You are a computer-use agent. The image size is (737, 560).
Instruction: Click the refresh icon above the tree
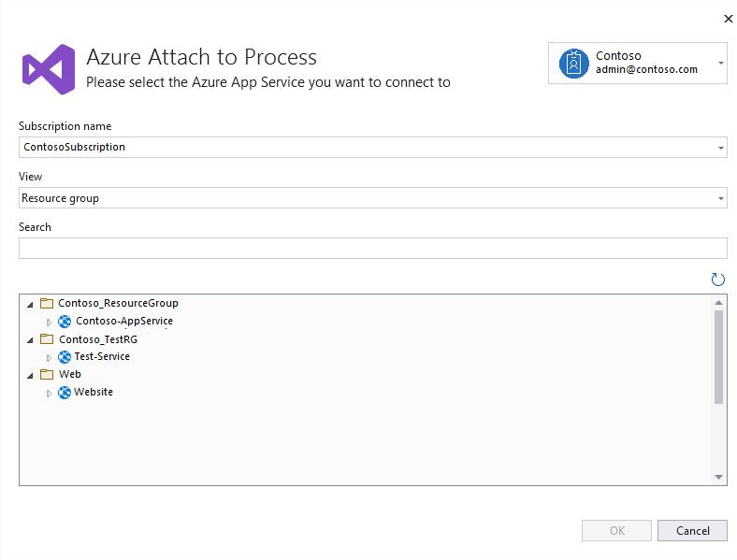[717, 280]
